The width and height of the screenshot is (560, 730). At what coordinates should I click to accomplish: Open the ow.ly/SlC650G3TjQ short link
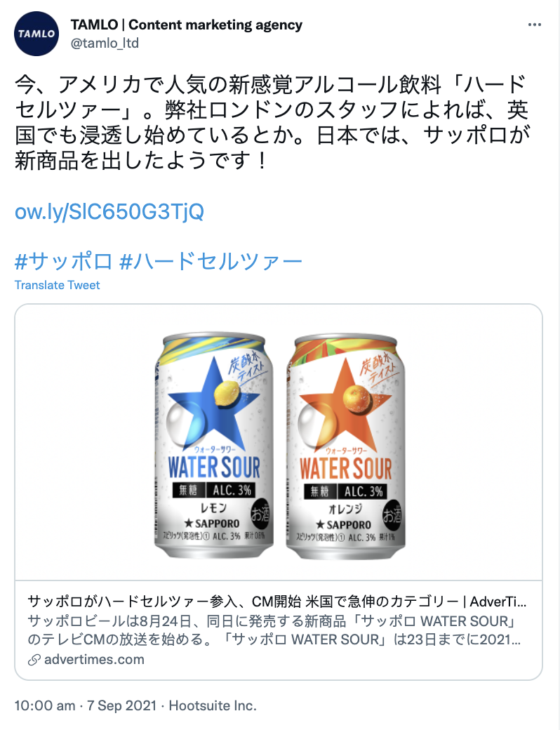[x=109, y=212]
